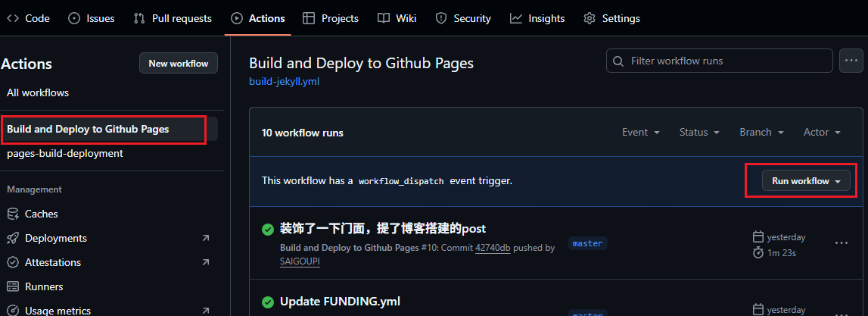Image resolution: width=868 pixels, height=316 pixels.
Task: Click the Actions play icon in tab
Action: tap(237, 18)
